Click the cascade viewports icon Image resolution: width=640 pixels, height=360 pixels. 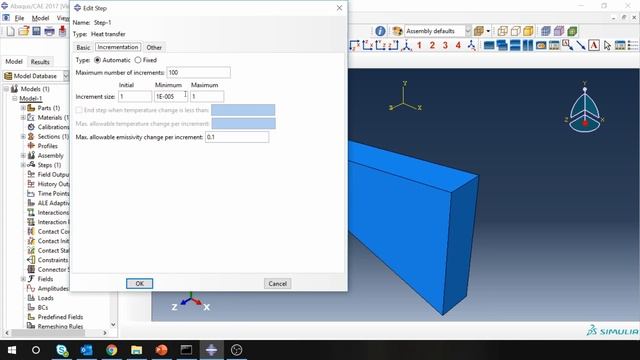click(502, 45)
